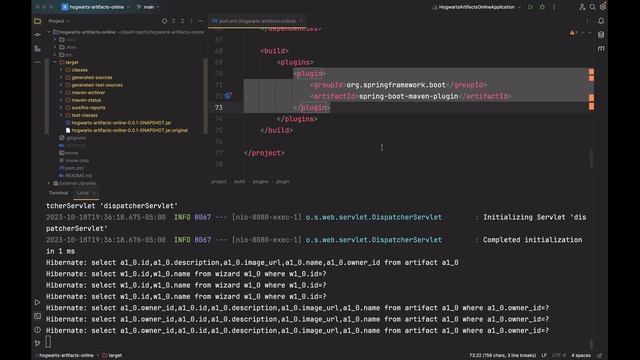This screenshot has width=640, height=360.
Task: Click 'build' in editor breadcrumb
Action: (x=240, y=182)
